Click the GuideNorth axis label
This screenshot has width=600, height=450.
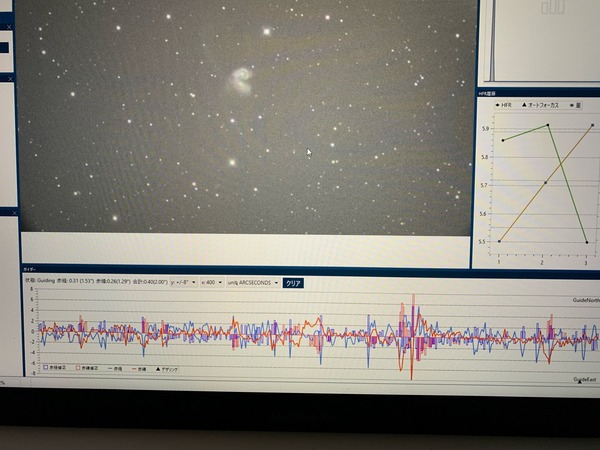pos(586,300)
